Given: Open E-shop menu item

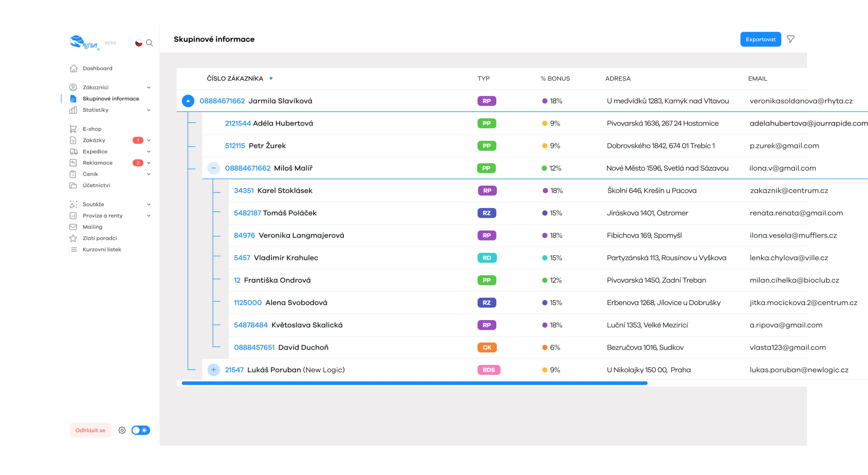Looking at the screenshot, I should (x=92, y=129).
